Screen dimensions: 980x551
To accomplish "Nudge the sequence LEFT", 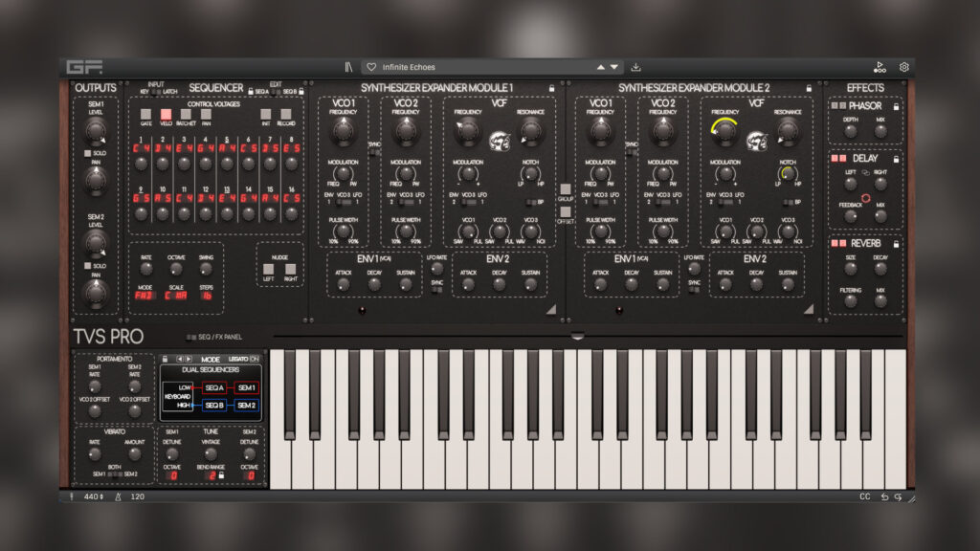I will 267,269.
